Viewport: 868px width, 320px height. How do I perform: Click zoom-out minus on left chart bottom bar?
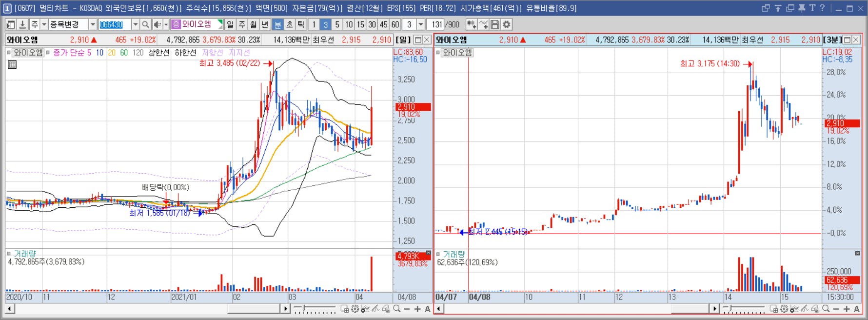tap(407, 309)
